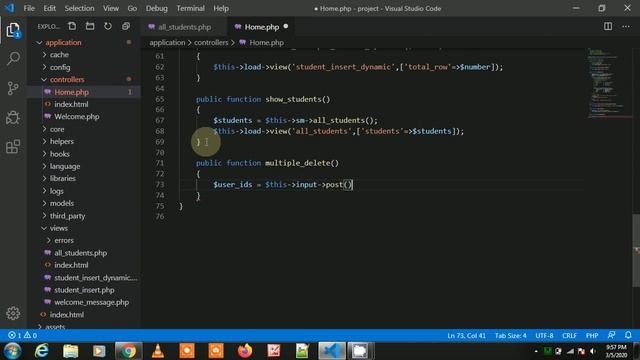Change CRLF end of line sequence
The width and height of the screenshot is (640, 360).
569,336
